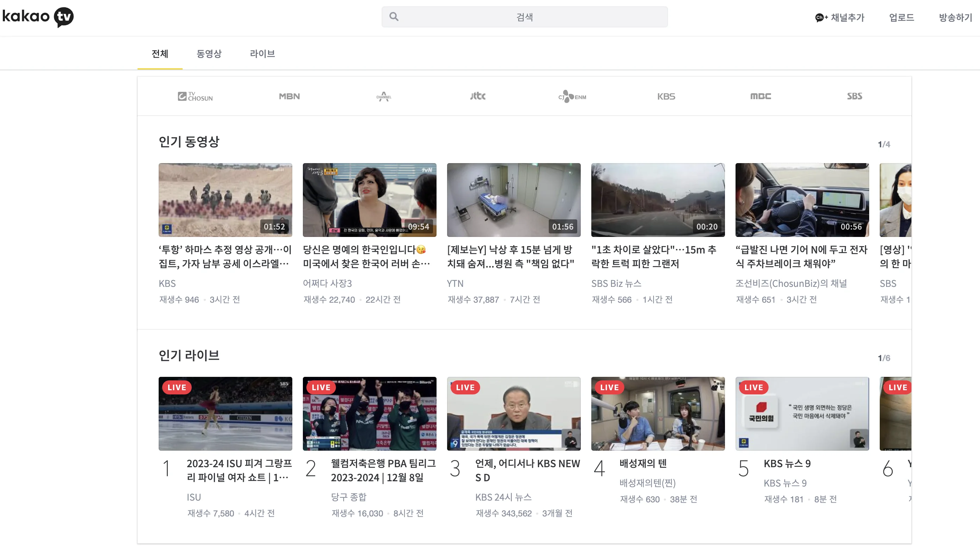The image size is (980, 547).
Task: Open the CJ ENM channel logo
Action: pyautogui.click(x=572, y=97)
